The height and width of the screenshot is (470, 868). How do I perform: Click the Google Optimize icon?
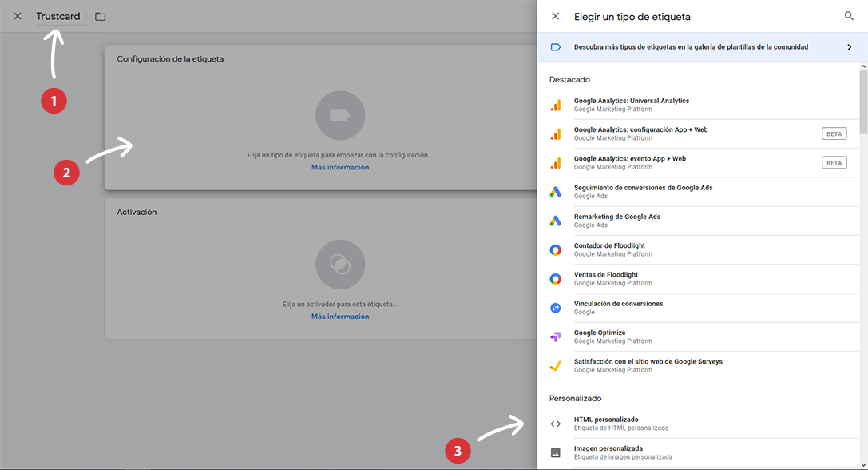[x=555, y=337]
